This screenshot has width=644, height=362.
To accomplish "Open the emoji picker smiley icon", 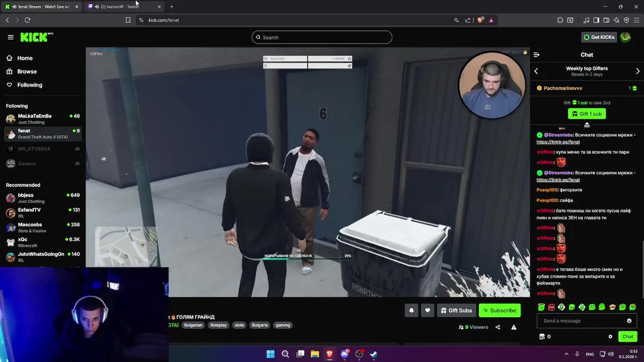I will tap(629, 321).
